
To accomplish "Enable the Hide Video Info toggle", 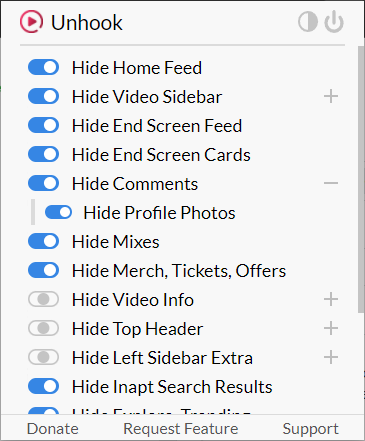I will pos(44,299).
